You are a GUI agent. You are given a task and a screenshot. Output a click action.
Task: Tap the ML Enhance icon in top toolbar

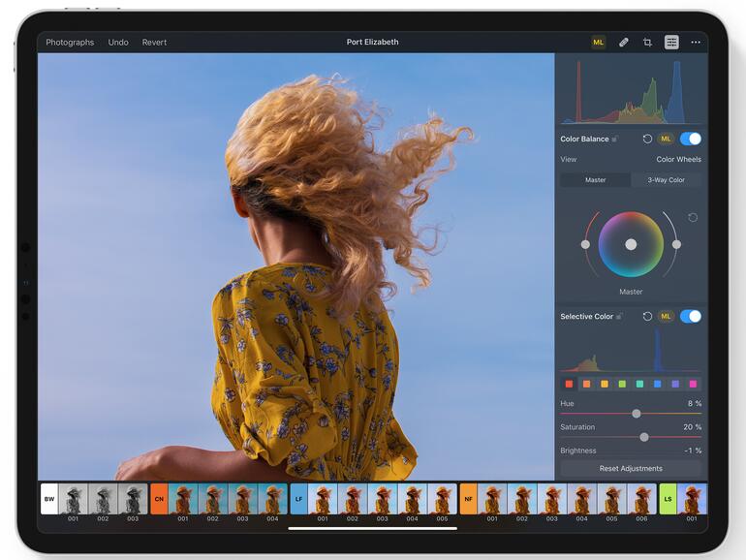point(598,43)
